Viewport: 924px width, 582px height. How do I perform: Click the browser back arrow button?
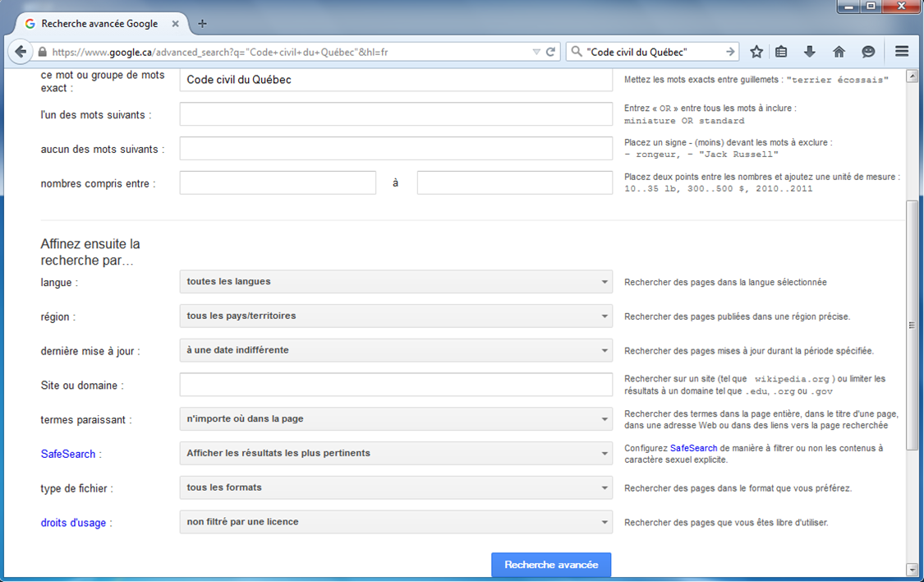pos(21,52)
